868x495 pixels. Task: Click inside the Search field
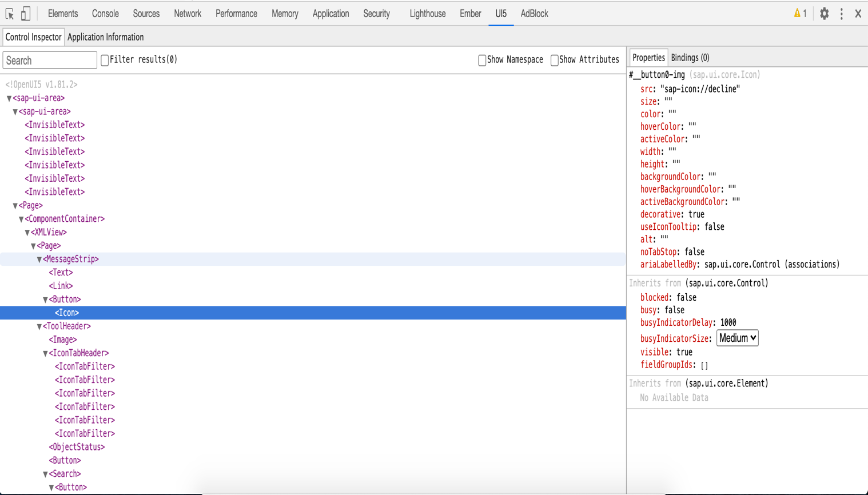(x=49, y=59)
